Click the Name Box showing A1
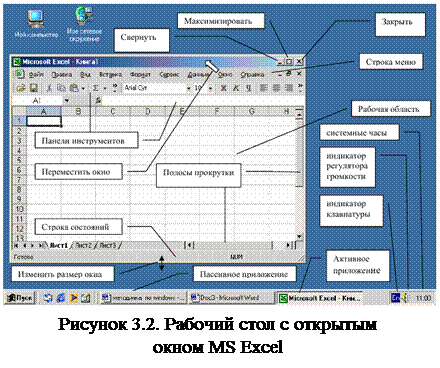This screenshot has width=440, height=368. coord(37,100)
